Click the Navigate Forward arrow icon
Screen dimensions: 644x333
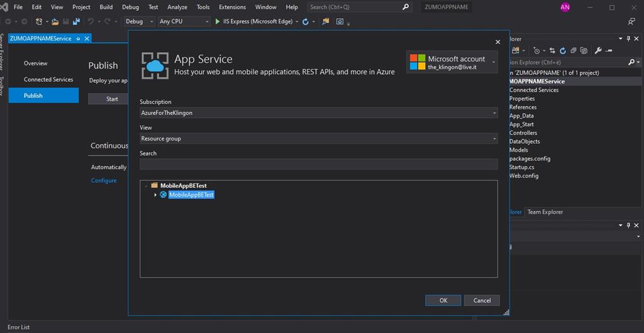(x=25, y=21)
